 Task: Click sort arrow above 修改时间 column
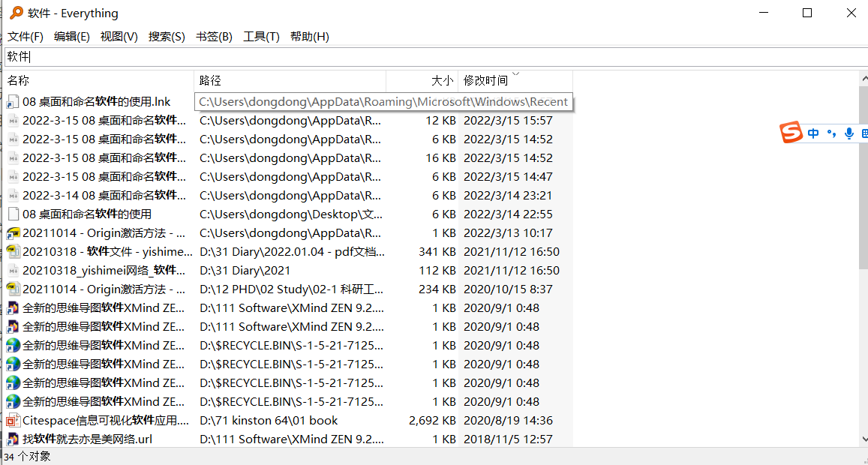pos(515,74)
